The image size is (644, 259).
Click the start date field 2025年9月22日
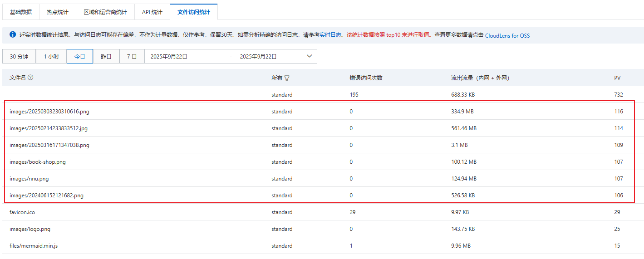pyautogui.click(x=169, y=57)
